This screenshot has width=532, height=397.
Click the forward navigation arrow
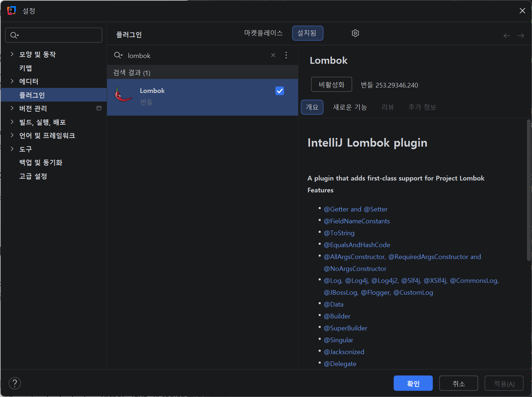coord(520,35)
